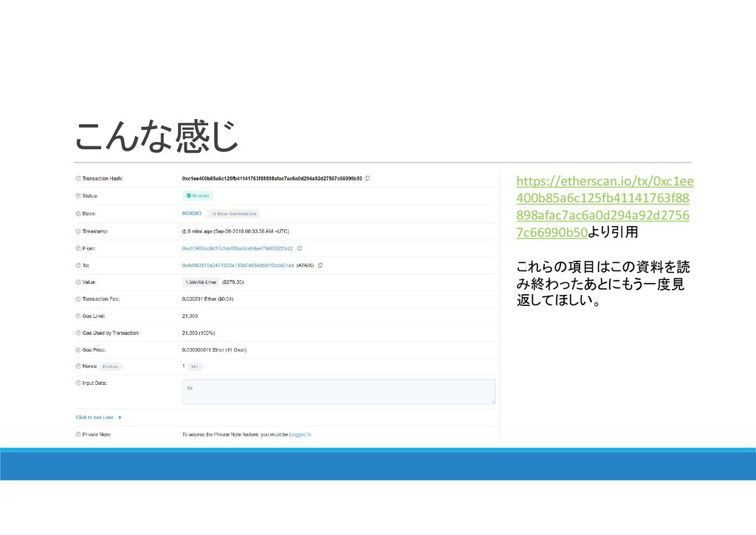
Task: Click the Position badge next to Nonce
Action: pos(111,367)
